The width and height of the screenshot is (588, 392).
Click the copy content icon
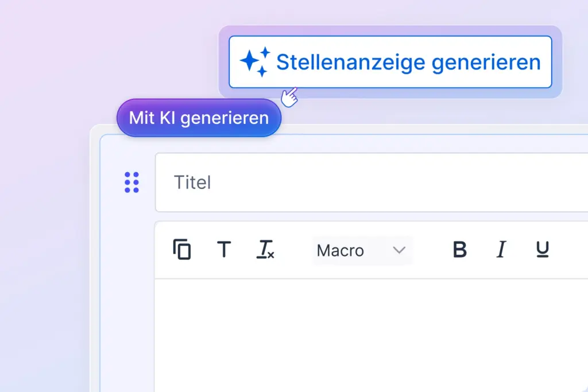(x=181, y=250)
